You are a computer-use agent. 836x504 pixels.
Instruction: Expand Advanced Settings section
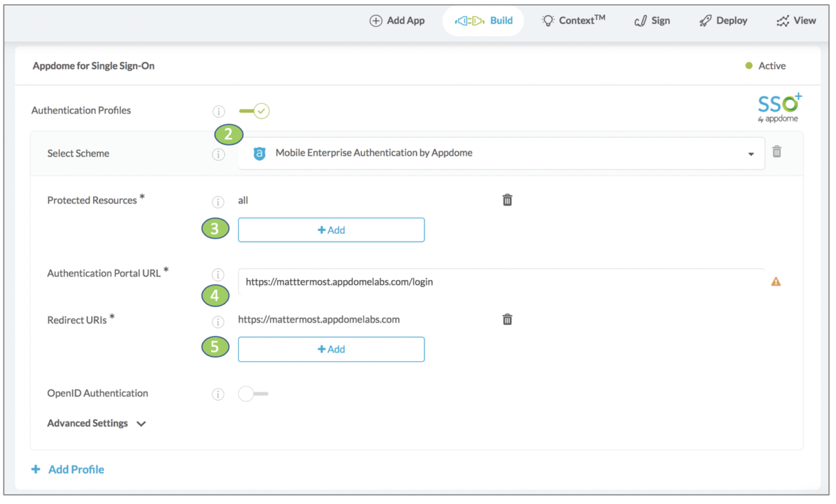coord(97,423)
